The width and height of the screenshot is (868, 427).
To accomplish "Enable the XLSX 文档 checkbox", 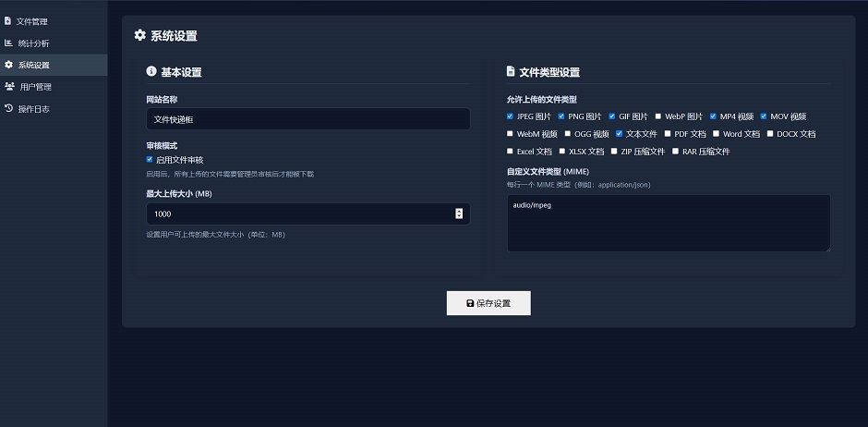I will coord(562,151).
